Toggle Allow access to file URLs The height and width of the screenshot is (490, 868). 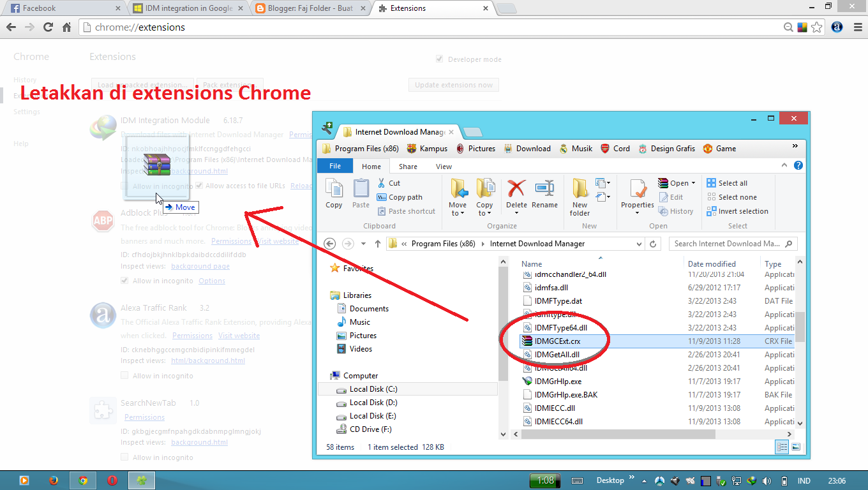200,186
